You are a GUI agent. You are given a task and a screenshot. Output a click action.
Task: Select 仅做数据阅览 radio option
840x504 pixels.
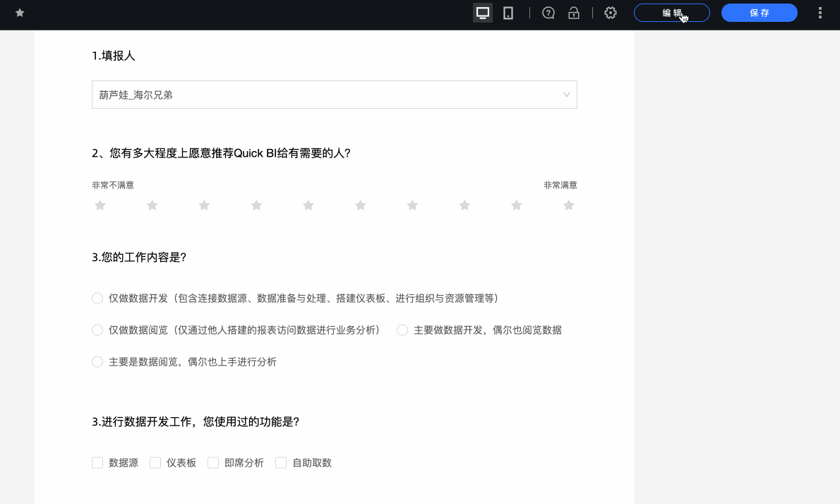point(97,330)
